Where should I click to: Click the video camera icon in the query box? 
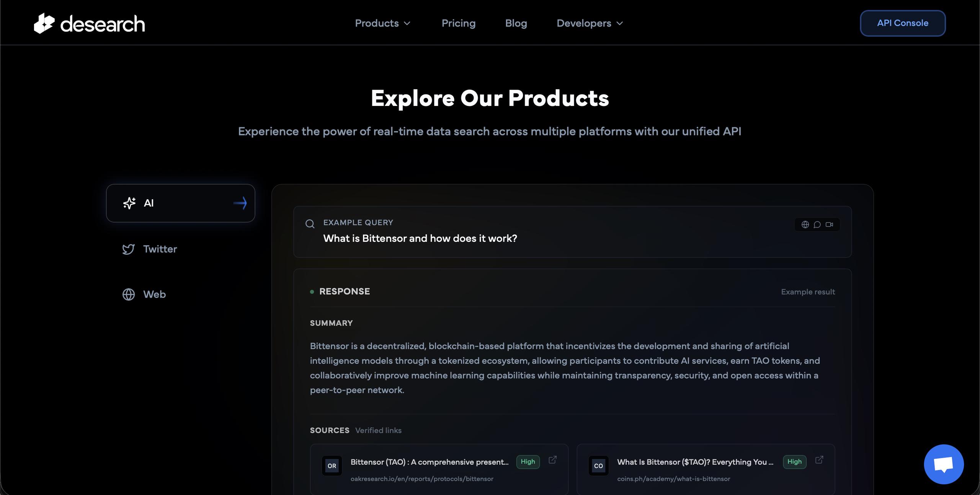[829, 225]
